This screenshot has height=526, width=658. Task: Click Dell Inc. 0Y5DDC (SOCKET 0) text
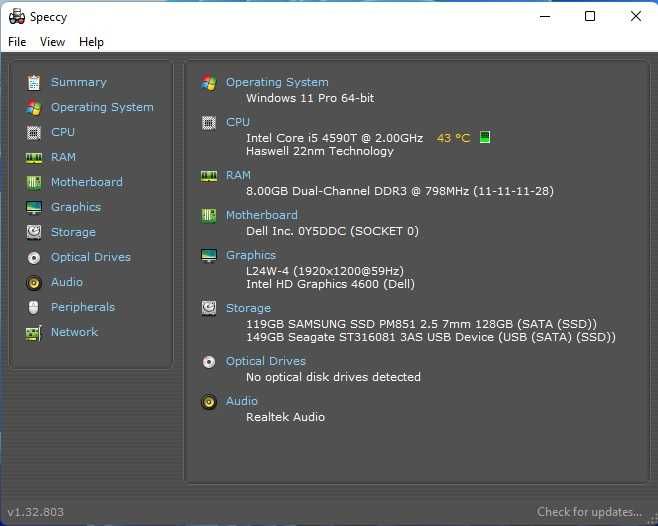[x=332, y=231]
